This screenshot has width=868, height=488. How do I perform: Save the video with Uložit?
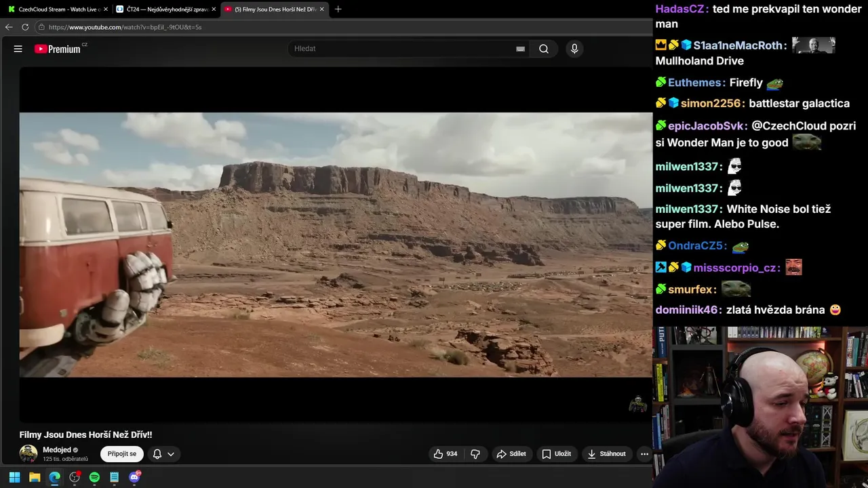556,454
